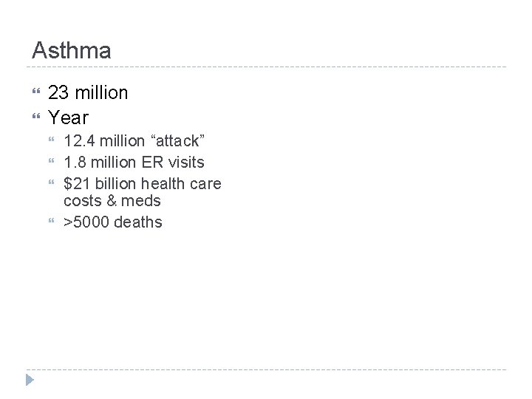Select the Year bullet text
The height and width of the screenshot is (399, 532).
68,117
